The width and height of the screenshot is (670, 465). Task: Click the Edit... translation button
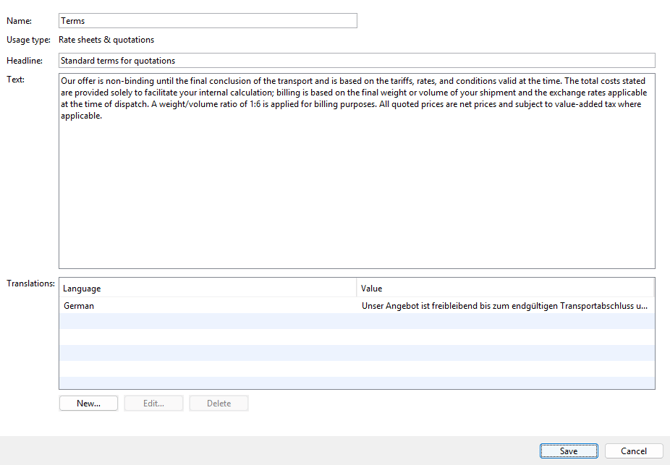tap(153, 403)
